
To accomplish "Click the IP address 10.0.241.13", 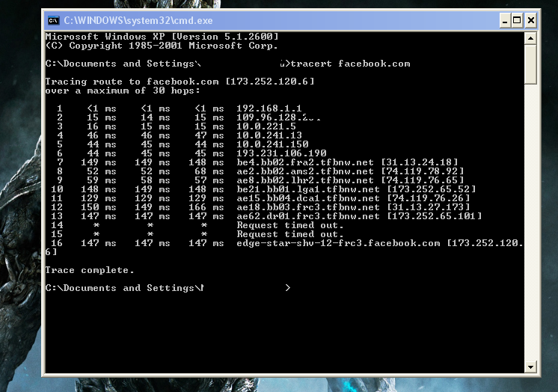I will point(269,135).
